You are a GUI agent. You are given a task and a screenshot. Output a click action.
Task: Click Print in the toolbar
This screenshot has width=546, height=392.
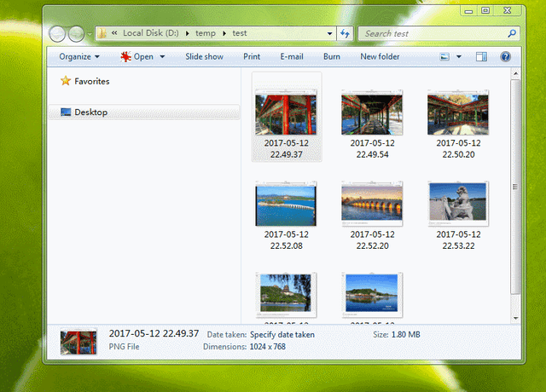pyautogui.click(x=252, y=57)
